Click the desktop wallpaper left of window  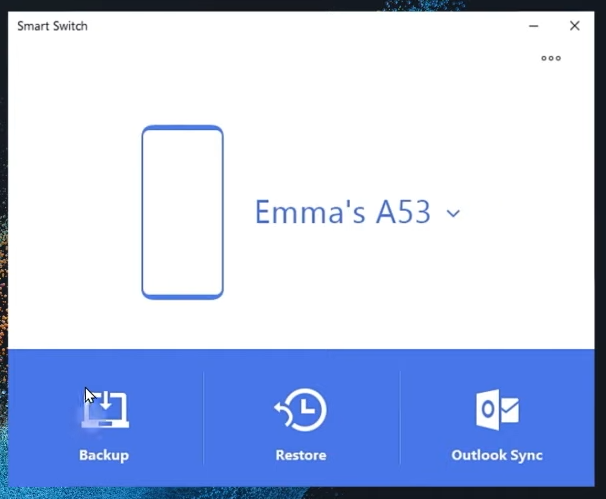click(x=3, y=250)
